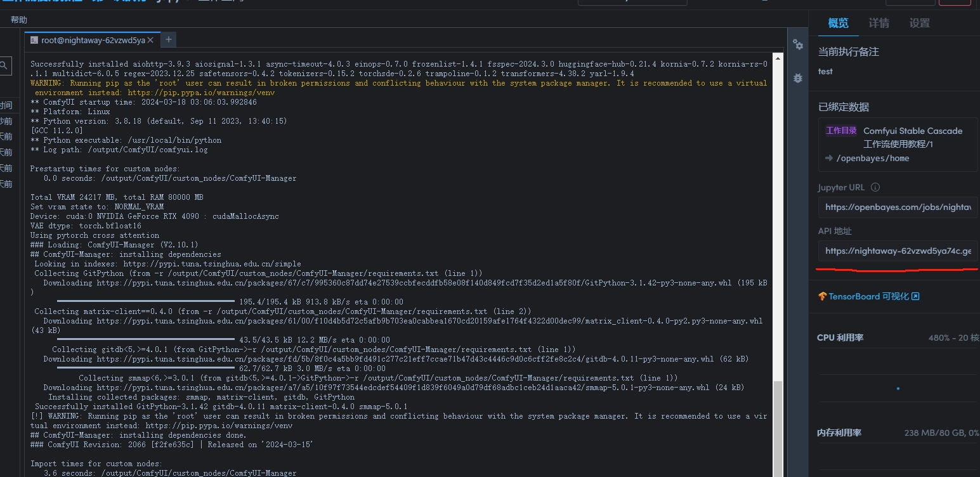
Task: Switch to the 概览 overview tab
Action: pos(838,23)
